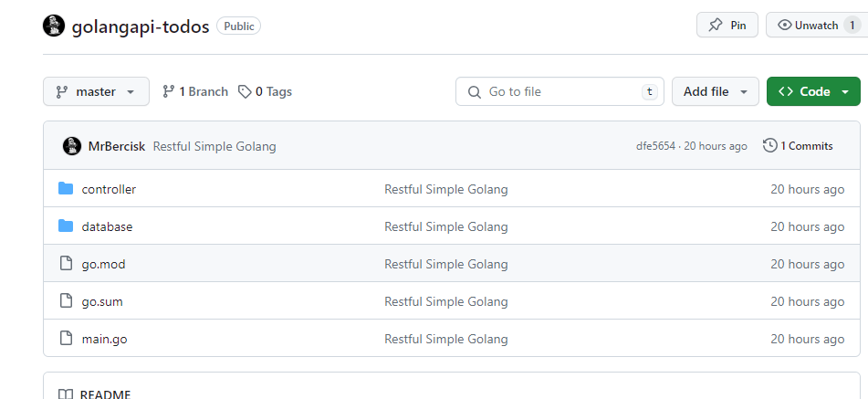Click the MrBercisk commit author avatar
Screen dimensions: 868x399
click(x=71, y=146)
